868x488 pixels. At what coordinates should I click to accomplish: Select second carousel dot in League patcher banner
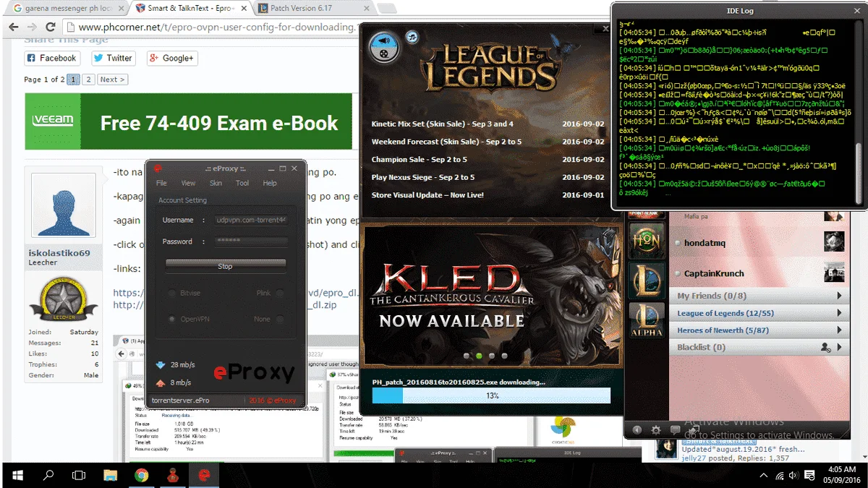(x=478, y=356)
